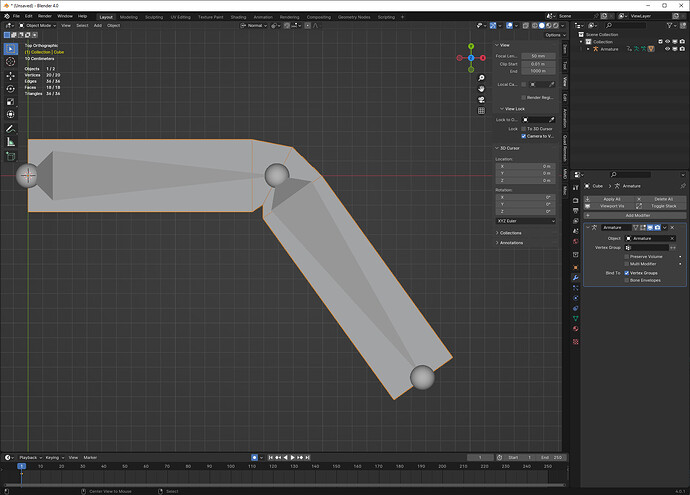
Task: Uncheck the Vertex Groups bind option
Action: pyautogui.click(x=627, y=273)
